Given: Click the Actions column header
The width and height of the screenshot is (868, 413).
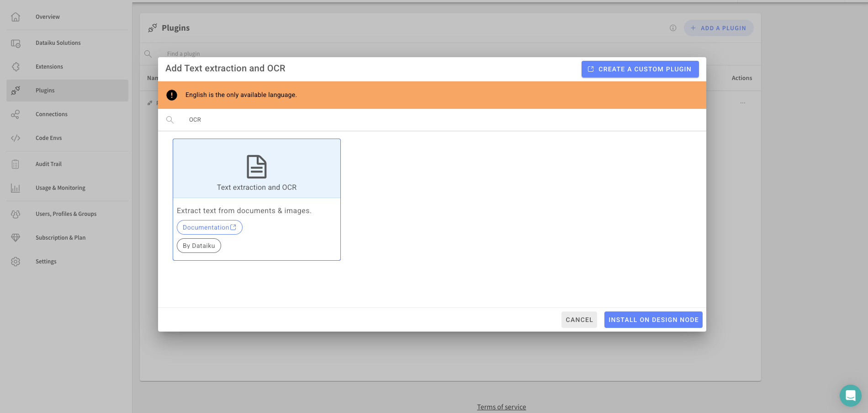Looking at the screenshot, I should (742, 78).
